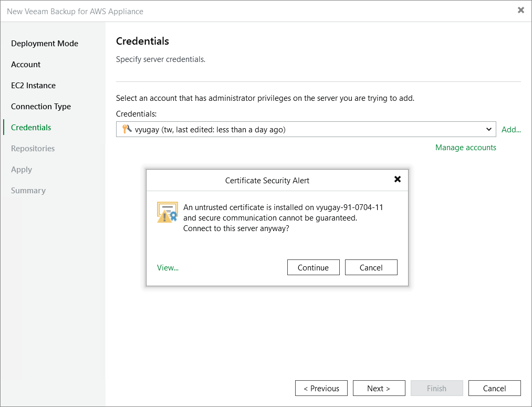The height and width of the screenshot is (407, 532).
Task: Expand the Credentials dropdown arrow
Action: pos(489,129)
